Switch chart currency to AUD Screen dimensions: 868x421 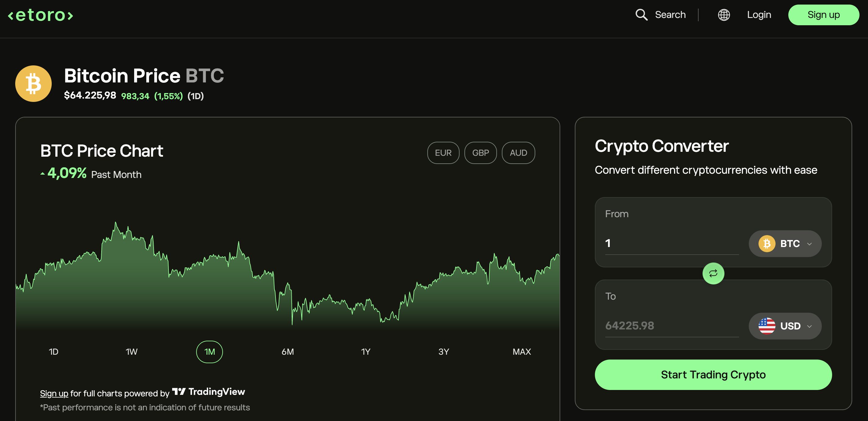(518, 153)
